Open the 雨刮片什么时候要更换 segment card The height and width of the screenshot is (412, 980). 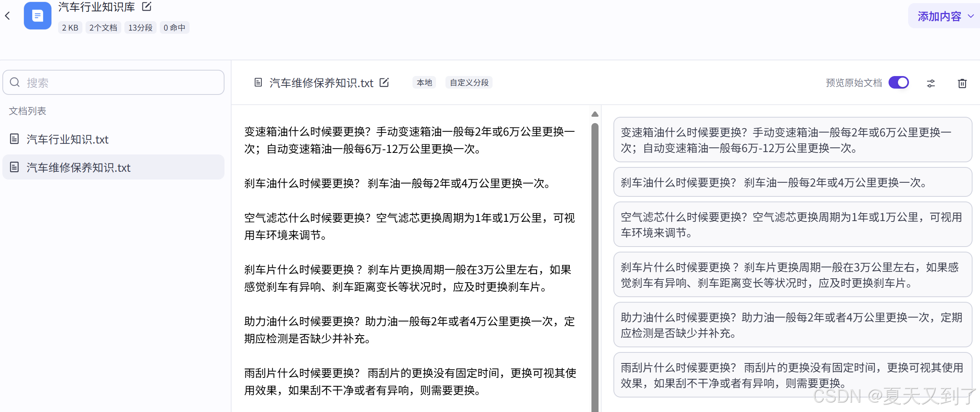click(x=793, y=375)
